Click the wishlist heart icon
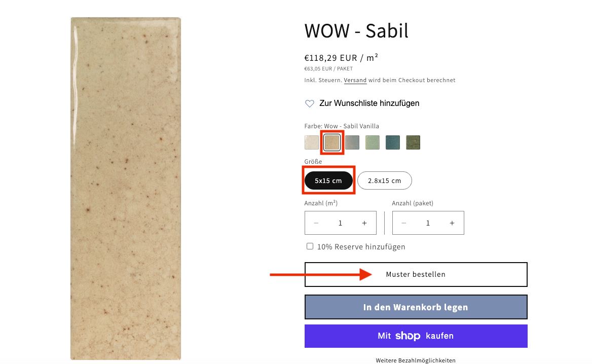Screen dimensions: 592x364 309,103
